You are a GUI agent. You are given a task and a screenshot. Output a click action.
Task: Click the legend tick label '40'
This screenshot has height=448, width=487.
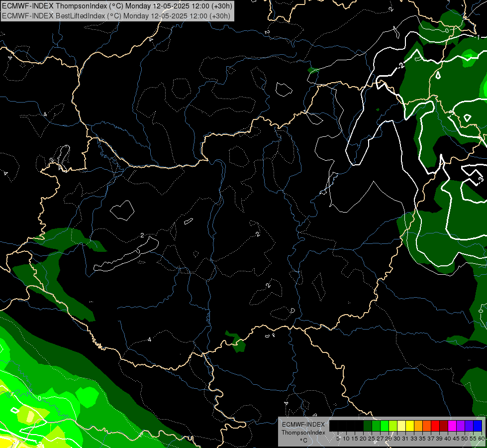click(448, 439)
